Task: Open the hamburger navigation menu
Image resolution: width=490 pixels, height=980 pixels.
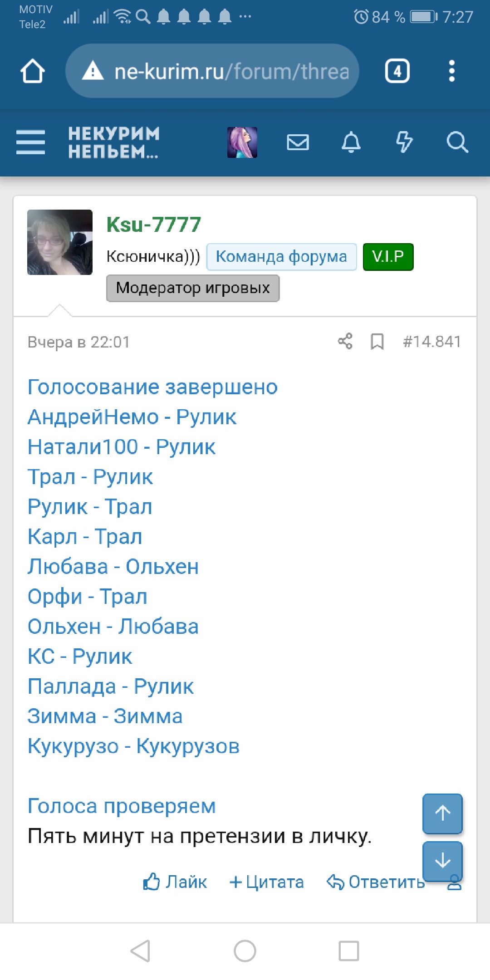Action: click(x=30, y=142)
